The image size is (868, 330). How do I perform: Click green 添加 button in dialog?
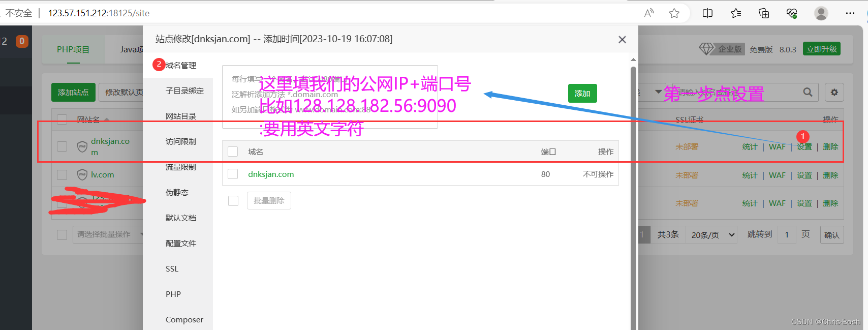[582, 93]
